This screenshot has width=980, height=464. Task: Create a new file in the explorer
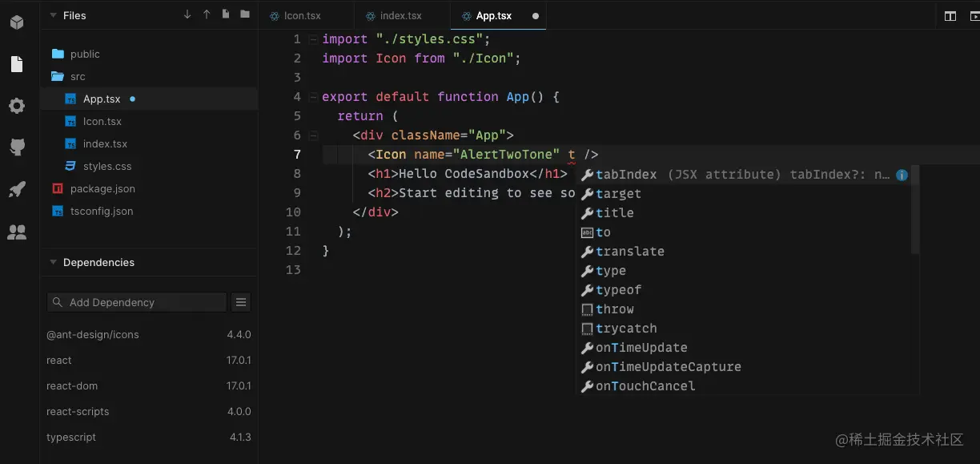pyautogui.click(x=226, y=14)
